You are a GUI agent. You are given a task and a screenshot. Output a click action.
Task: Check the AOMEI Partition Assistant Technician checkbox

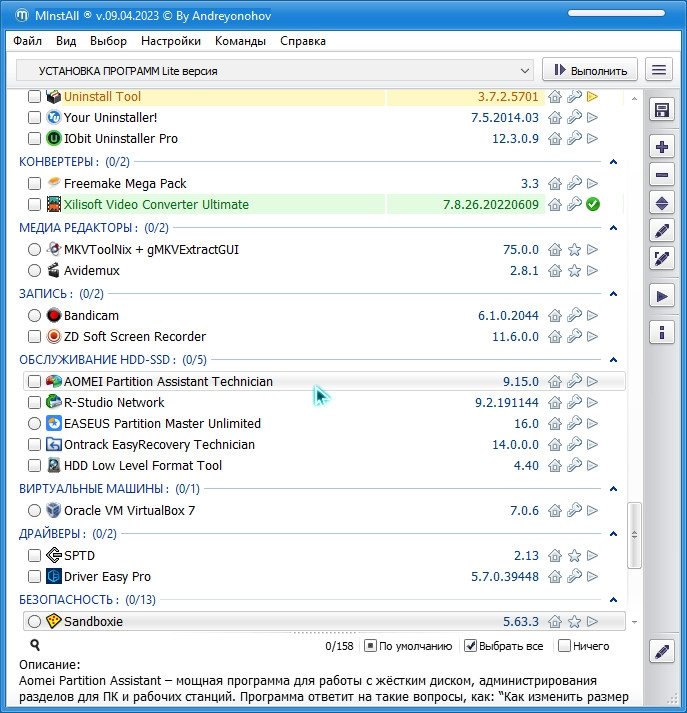click(x=34, y=381)
